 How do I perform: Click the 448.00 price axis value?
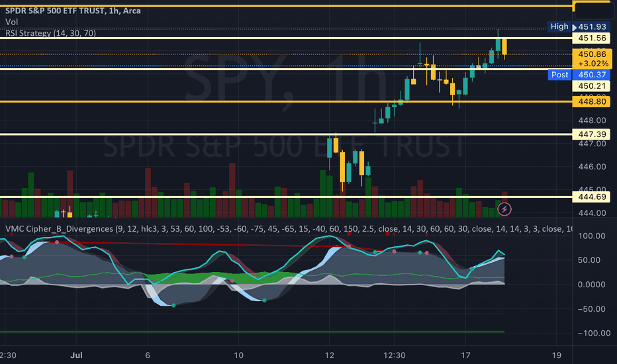point(592,120)
